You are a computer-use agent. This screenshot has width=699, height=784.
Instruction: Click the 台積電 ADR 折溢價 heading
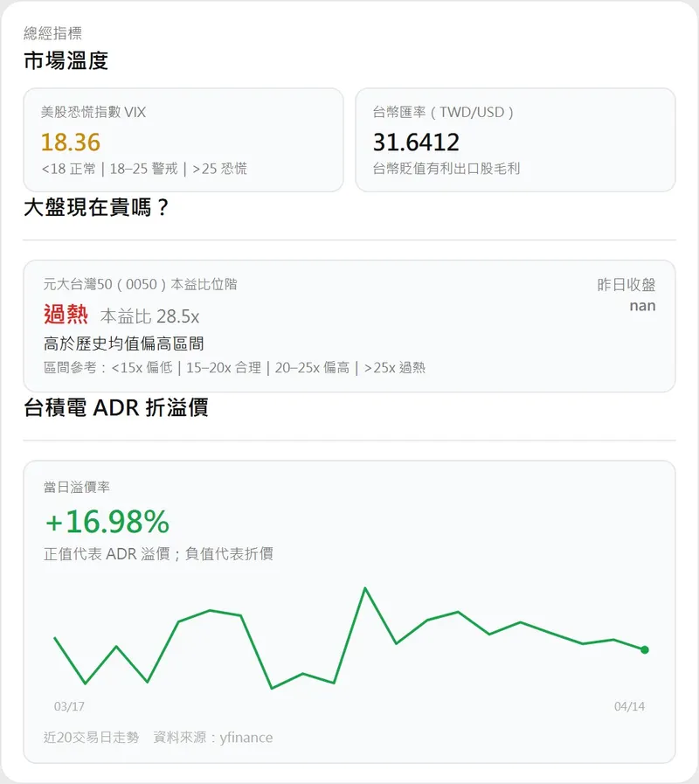pyautogui.click(x=116, y=407)
